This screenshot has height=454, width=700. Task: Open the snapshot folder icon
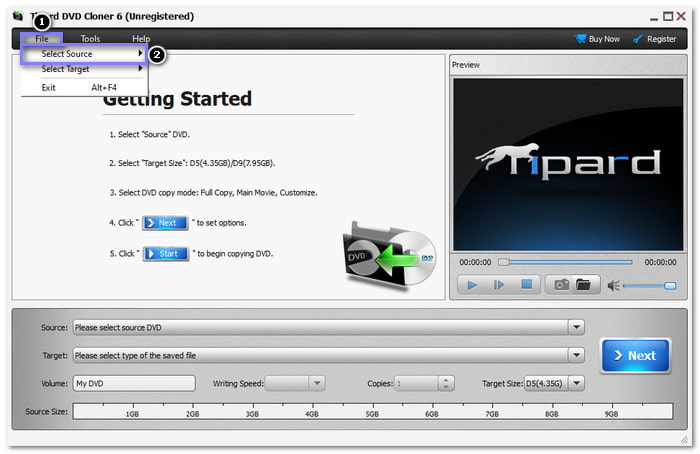[x=583, y=285]
